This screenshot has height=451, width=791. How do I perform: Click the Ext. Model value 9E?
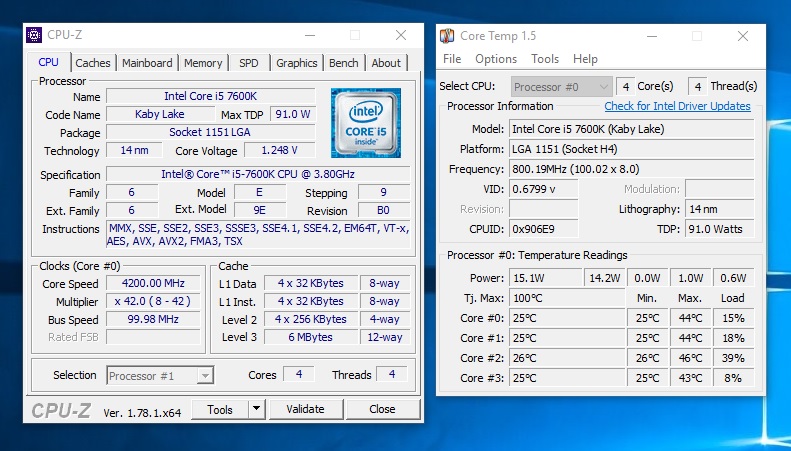pyautogui.click(x=260, y=210)
